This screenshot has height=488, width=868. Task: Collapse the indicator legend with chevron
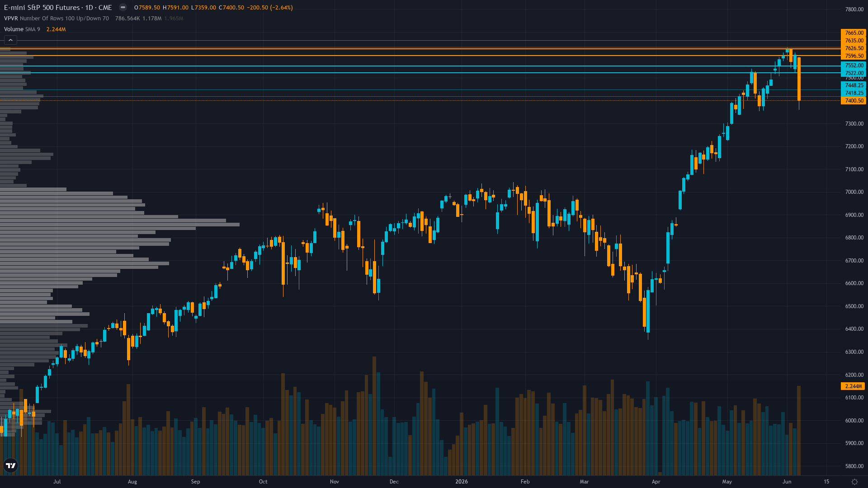click(x=10, y=40)
